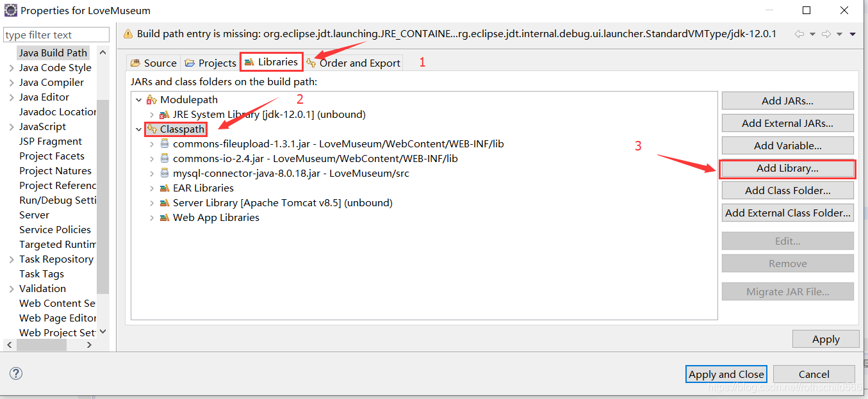Click the Server Library Apache Tomcat icon
The width and height of the screenshot is (868, 399).
165,203
